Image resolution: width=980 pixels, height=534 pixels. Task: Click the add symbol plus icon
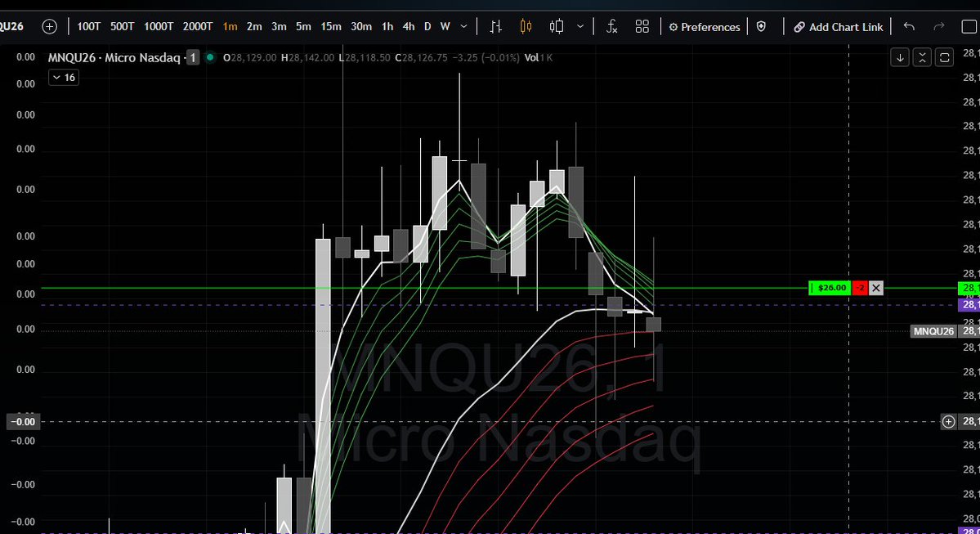[49, 26]
